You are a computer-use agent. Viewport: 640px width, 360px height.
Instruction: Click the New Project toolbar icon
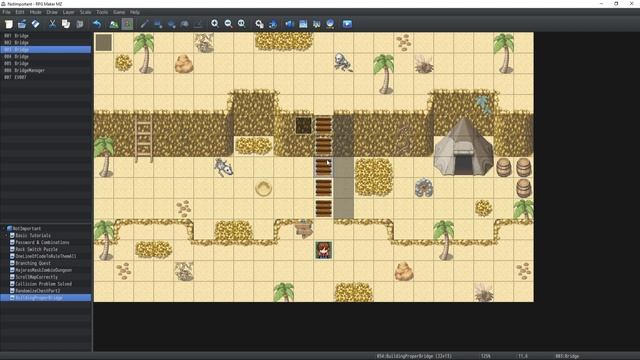click(x=9, y=24)
